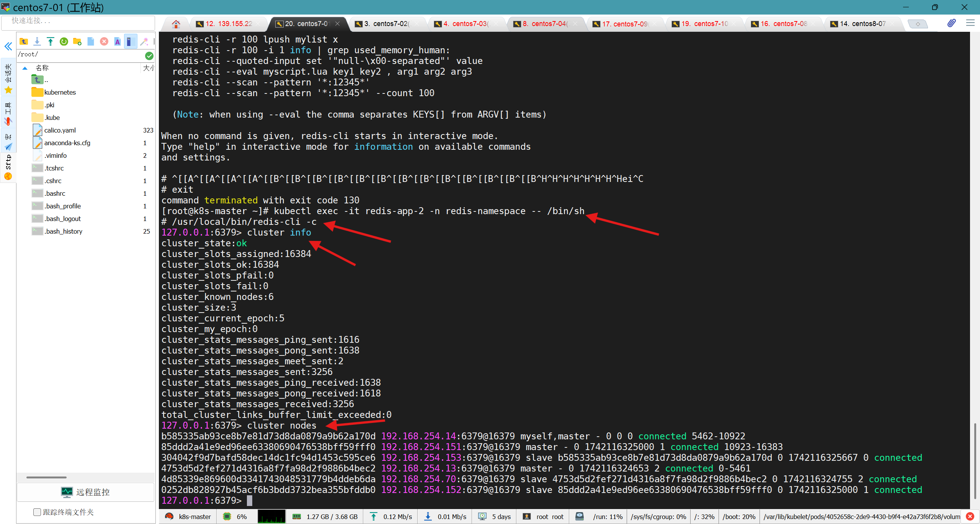Go to parent folder via toolbar icon
This screenshot has height=524, width=980.
click(x=24, y=41)
